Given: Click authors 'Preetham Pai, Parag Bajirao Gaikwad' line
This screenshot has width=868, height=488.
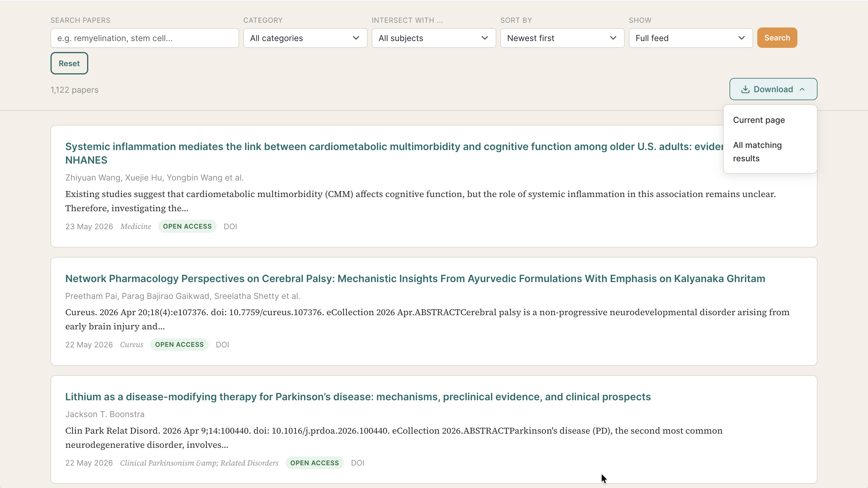Looking at the screenshot, I should pos(183,296).
